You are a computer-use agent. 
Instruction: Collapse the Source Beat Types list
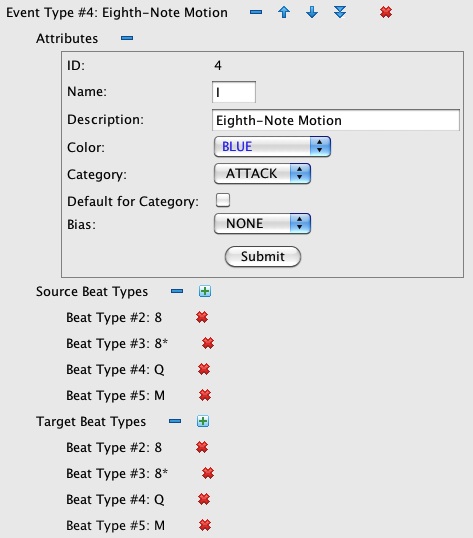177,291
